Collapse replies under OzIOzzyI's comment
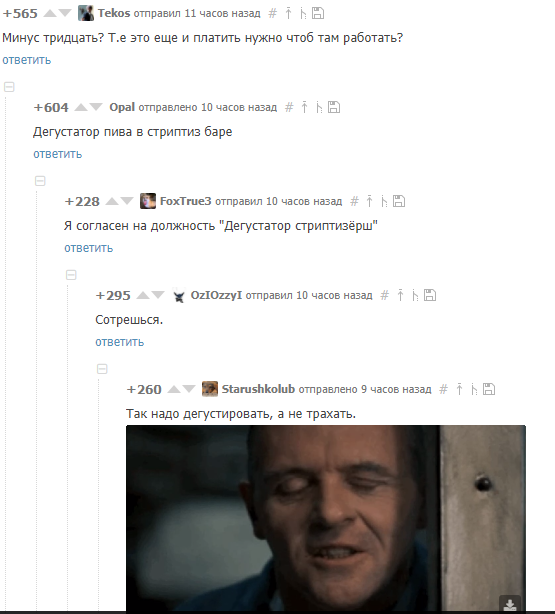This screenshot has width=555, height=614. pos(102,369)
